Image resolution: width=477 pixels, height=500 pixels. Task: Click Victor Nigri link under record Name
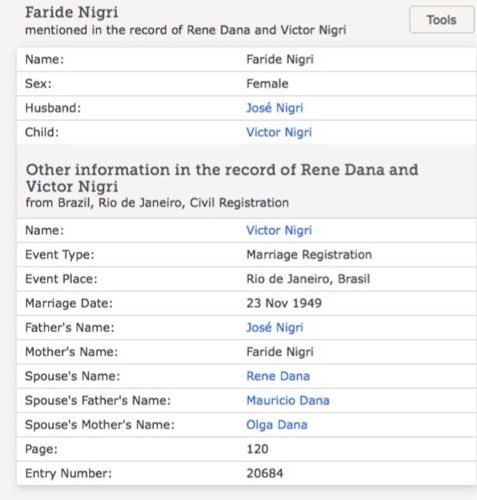[x=279, y=230]
